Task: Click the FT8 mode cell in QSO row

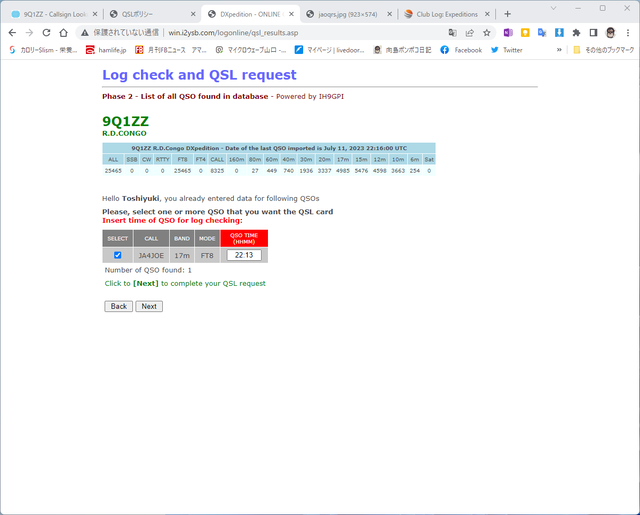Action: (x=207, y=255)
